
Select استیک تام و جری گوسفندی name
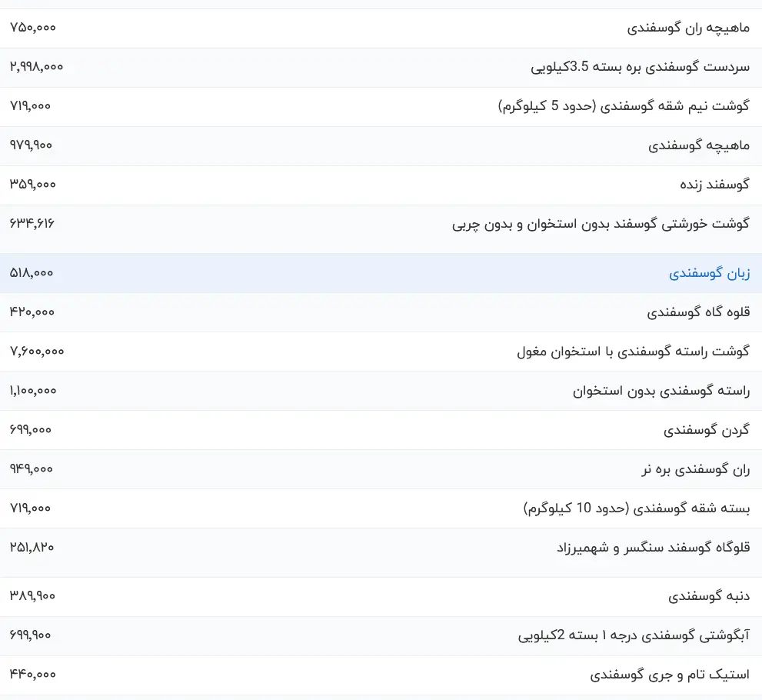[670, 675]
